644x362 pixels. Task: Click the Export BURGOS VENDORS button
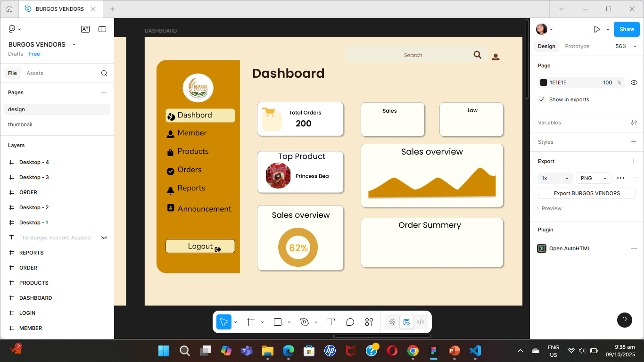point(586,193)
